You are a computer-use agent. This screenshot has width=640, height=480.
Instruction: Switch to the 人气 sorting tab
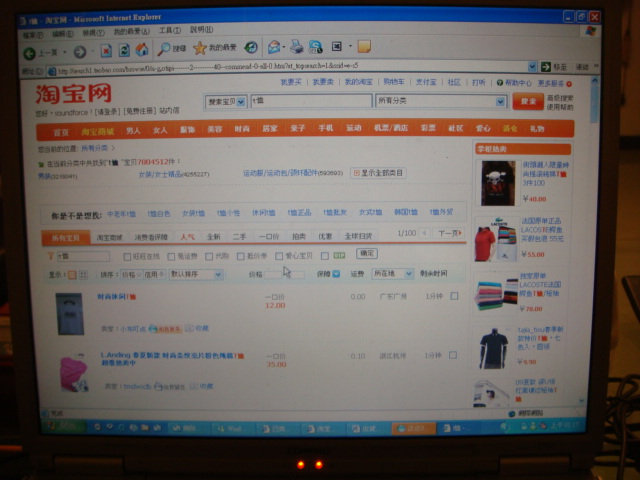[x=188, y=237]
